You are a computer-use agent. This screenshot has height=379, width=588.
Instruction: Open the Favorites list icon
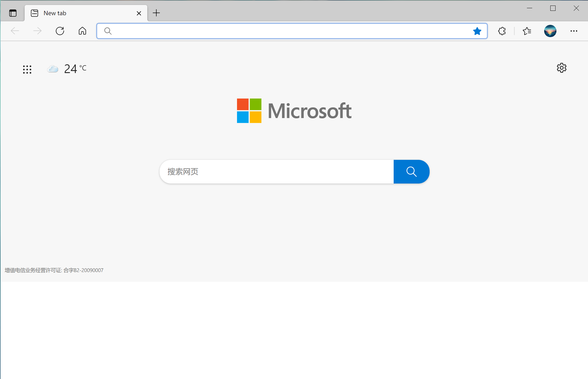click(x=527, y=31)
